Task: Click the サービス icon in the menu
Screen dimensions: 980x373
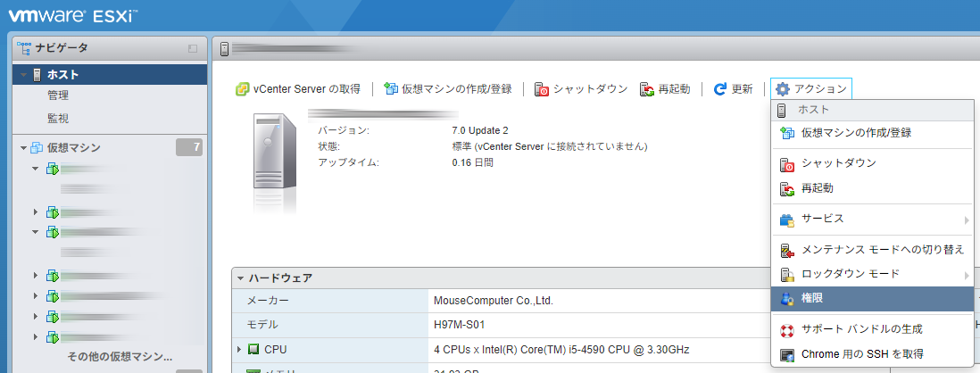Action: (787, 220)
